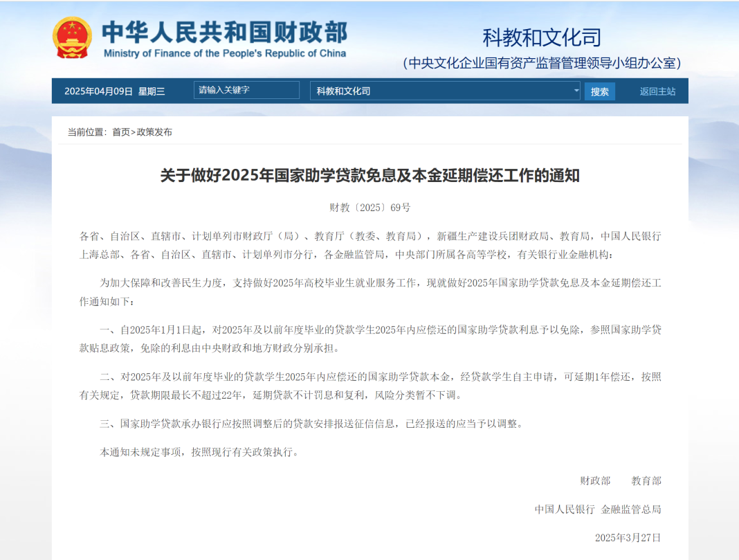Click the English Ministry of Finance subtitle
This screenshot has height=560, width=739.
click(225, 53)
